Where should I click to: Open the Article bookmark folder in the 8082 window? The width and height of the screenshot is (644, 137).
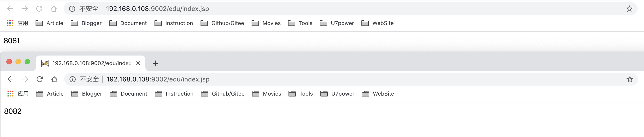point(50,94)
